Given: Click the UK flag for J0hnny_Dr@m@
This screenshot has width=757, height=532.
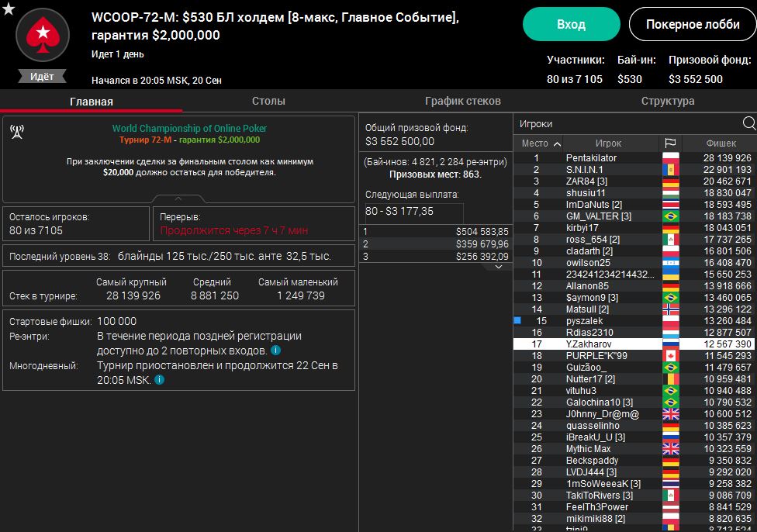Looking at the screenshot, I should (671, 413).
